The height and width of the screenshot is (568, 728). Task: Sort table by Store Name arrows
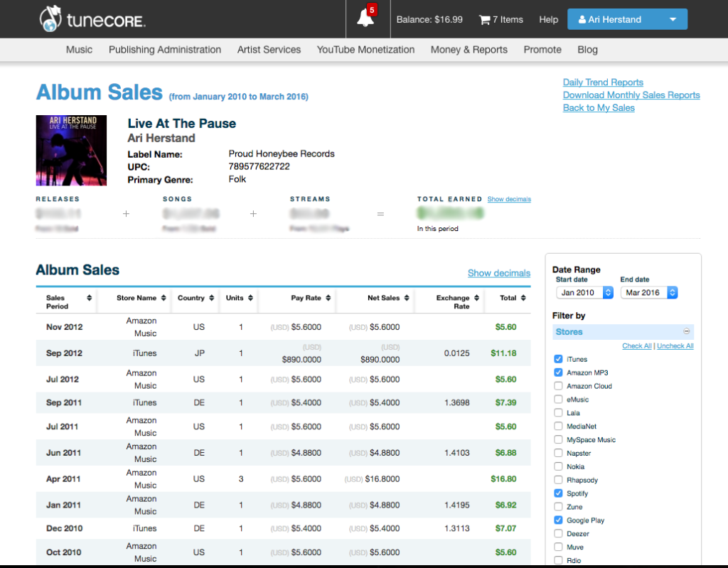pyautogui.click(x=164, y=298)
